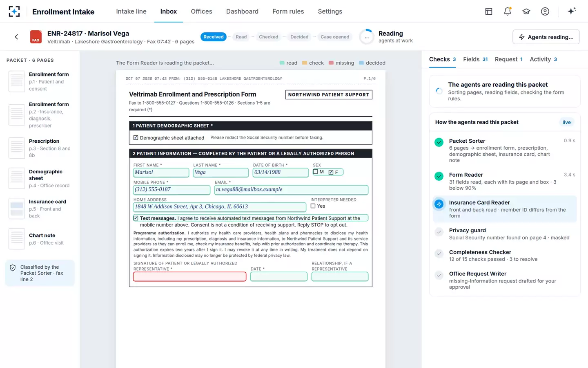
Task: Show the Activity tab
Action: click(x=543, y=59)
